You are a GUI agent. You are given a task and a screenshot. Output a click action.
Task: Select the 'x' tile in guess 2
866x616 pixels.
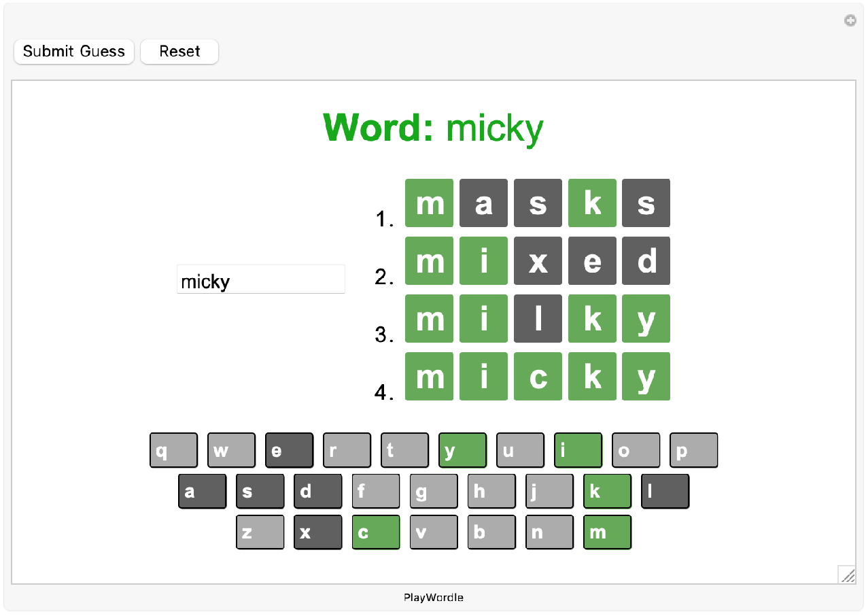(x=538, y=261)
